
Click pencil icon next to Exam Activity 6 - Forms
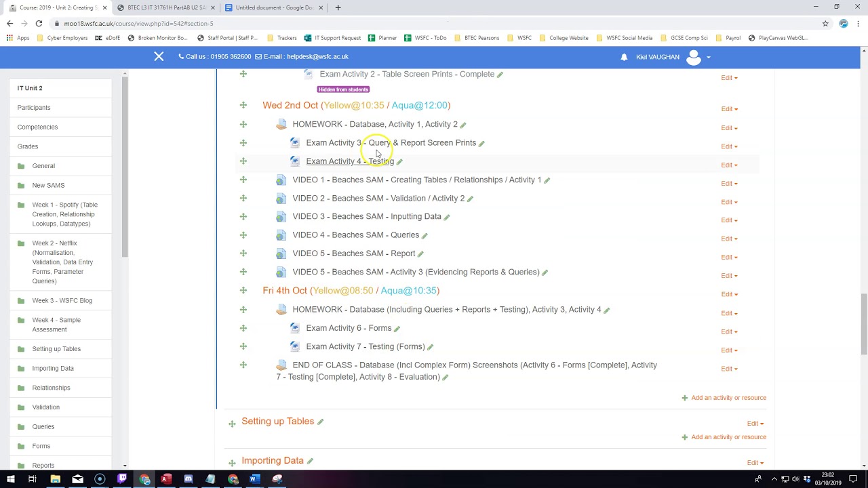pyautogui.click(x=397, y=329)
